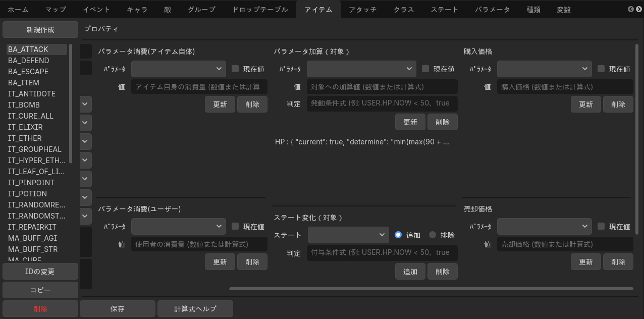Open the ドロップテーブル tab
The width and height of the screenshot is (644, 319).
point(260,10)
